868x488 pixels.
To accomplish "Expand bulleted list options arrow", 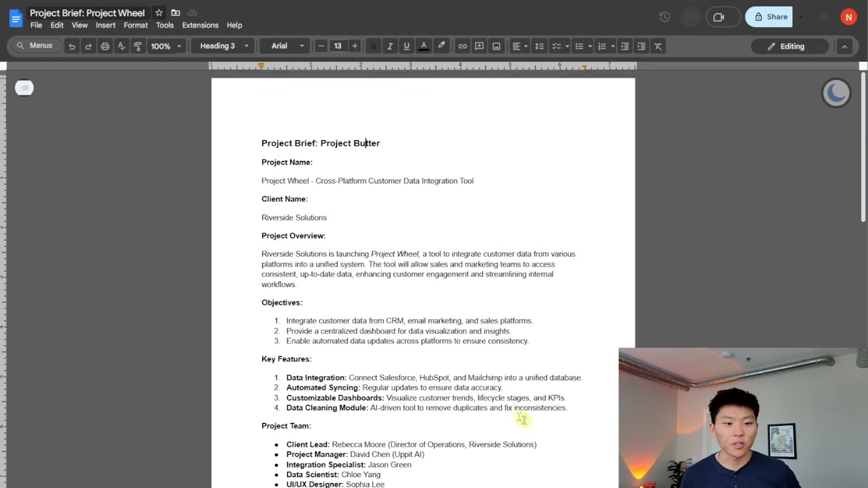I will click(x=590, y=46).
